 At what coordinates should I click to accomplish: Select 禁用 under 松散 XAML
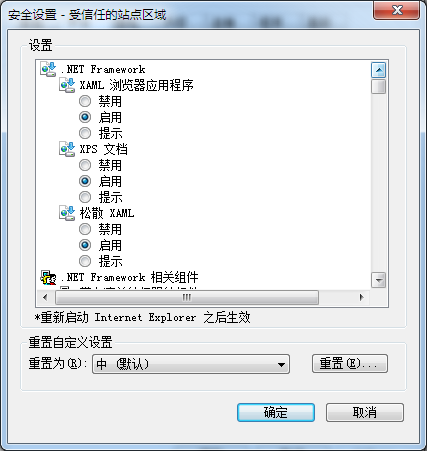coord(85,229)
